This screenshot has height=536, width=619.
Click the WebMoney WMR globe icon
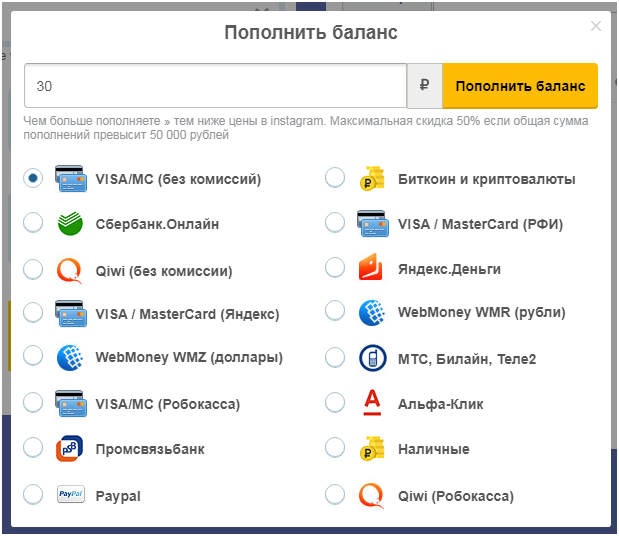coord(372,313)
